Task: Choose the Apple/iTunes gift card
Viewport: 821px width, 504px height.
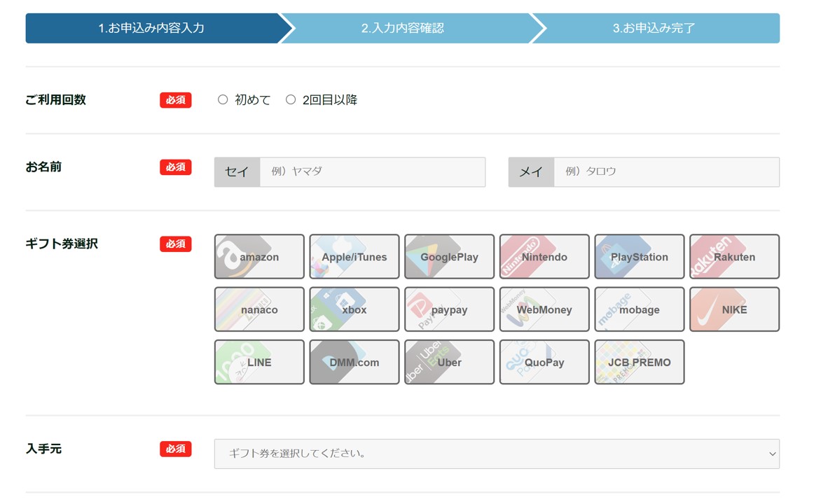Action: coord(354,256)
